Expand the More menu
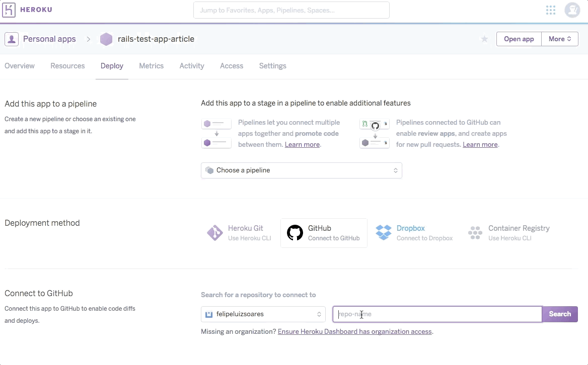 tap(559, 39)
